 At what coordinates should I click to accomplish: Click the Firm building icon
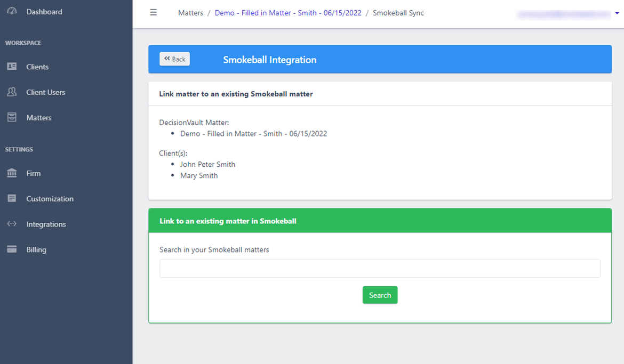[x=12, y=173]
